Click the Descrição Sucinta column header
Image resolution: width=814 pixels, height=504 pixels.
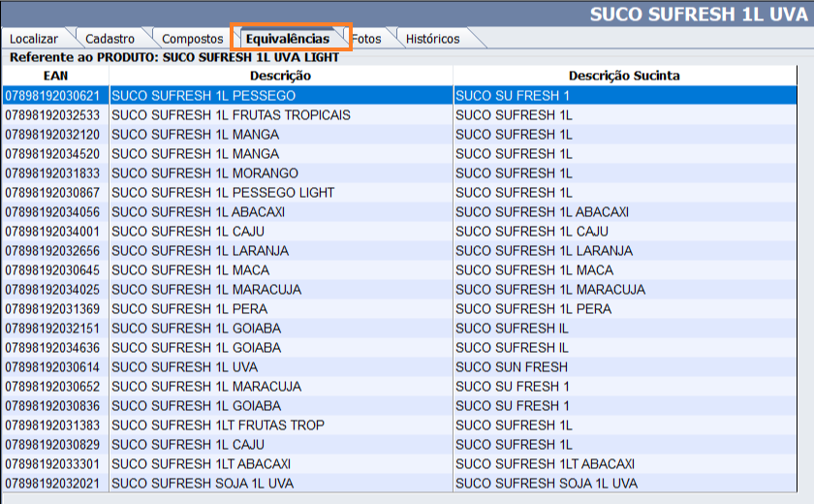coord(624,76)
